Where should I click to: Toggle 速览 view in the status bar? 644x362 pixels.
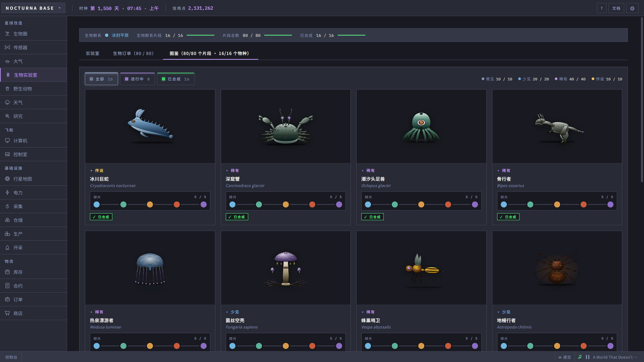pyautogui.click(x=565, y=357)
